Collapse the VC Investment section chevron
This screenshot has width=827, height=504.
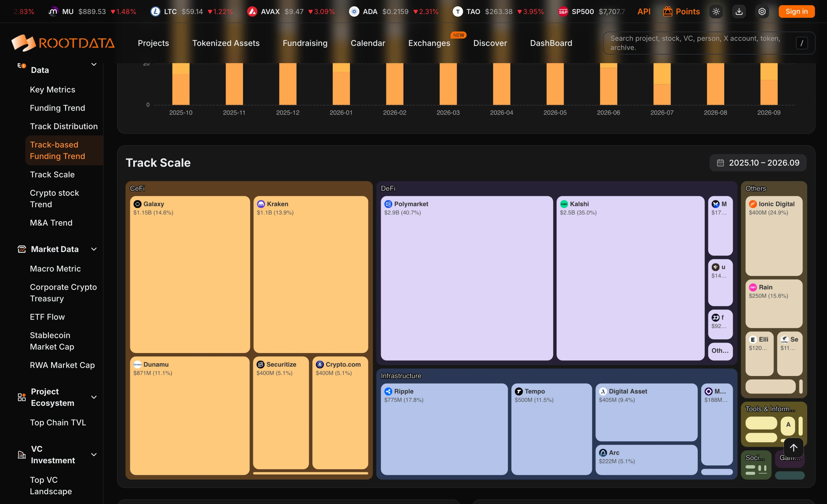tap(94, 455)
